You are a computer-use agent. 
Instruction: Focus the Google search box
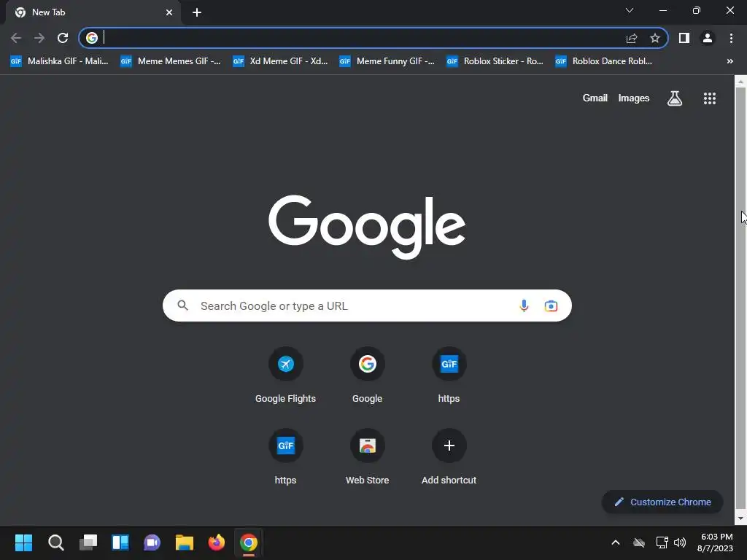click(367, 306)
